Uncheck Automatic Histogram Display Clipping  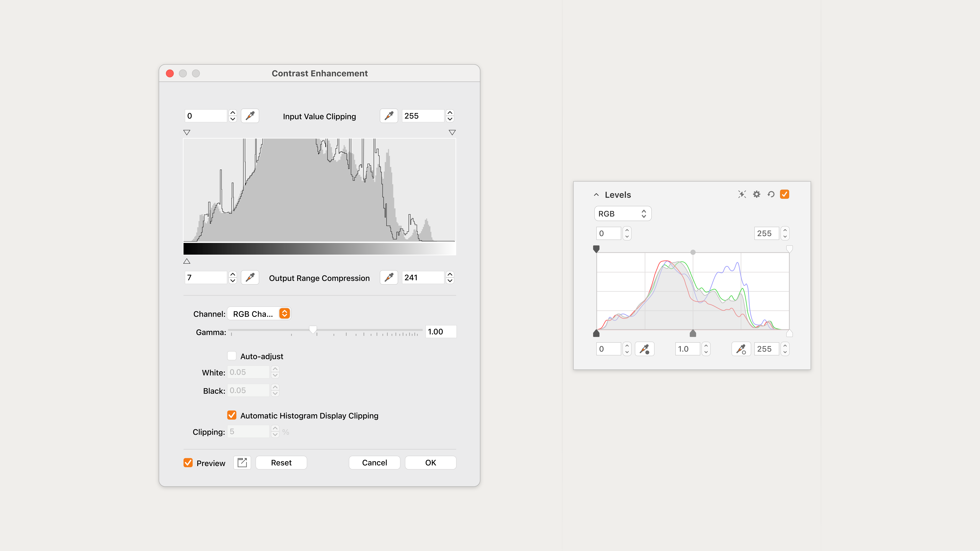[x=232, y=415]
